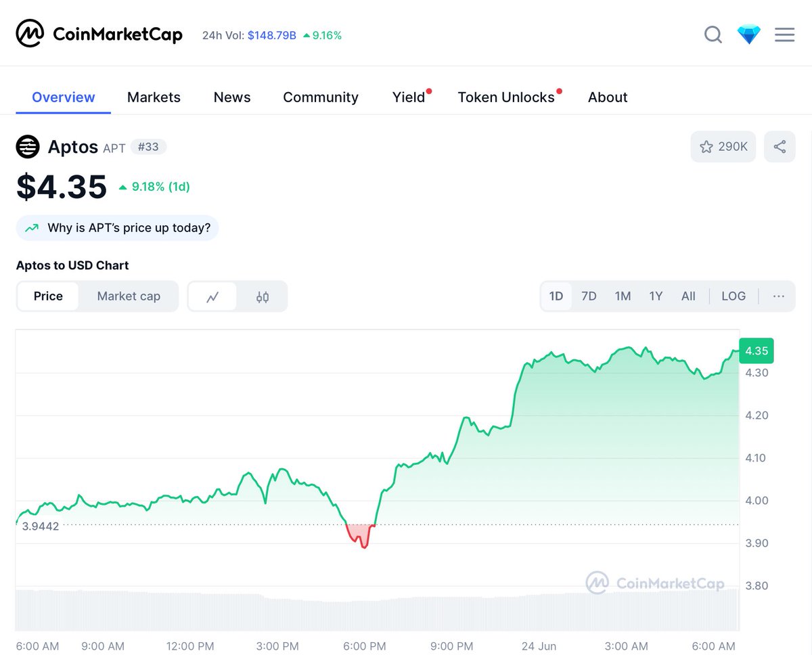Click the 24h Vol $148.79B value

pos(271,35)
